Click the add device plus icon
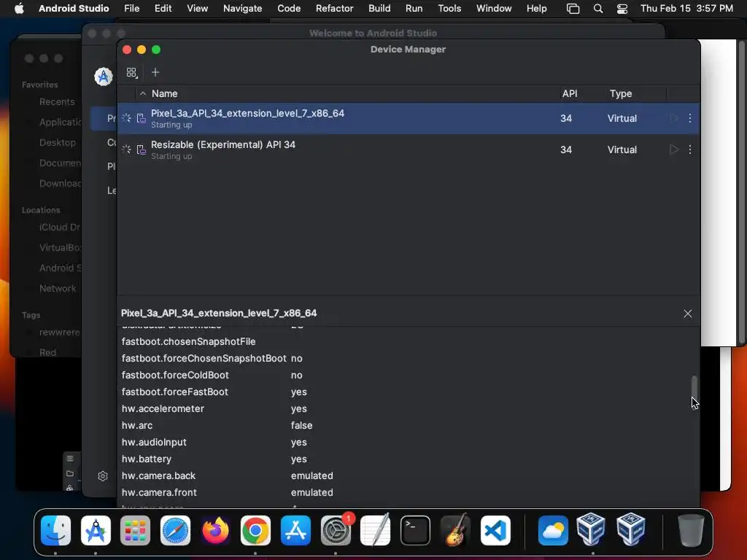747x560 pixels. 155,72
